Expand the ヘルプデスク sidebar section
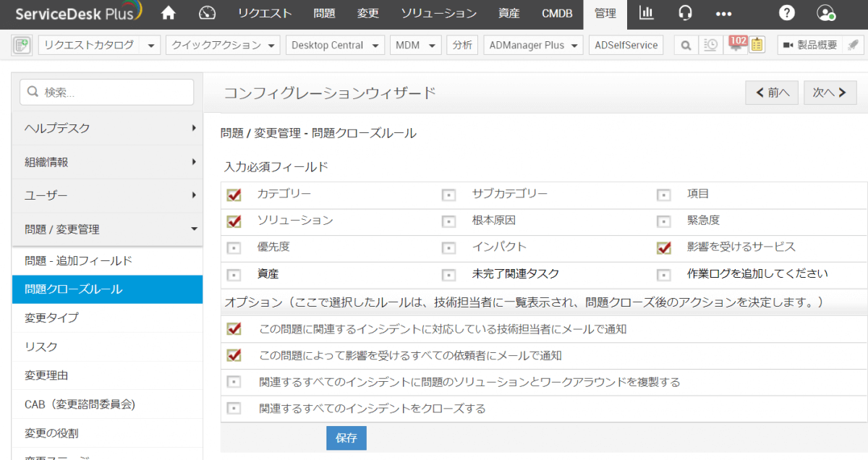The height and width of the screenshot is (460, 868). (x=107, y=128)
